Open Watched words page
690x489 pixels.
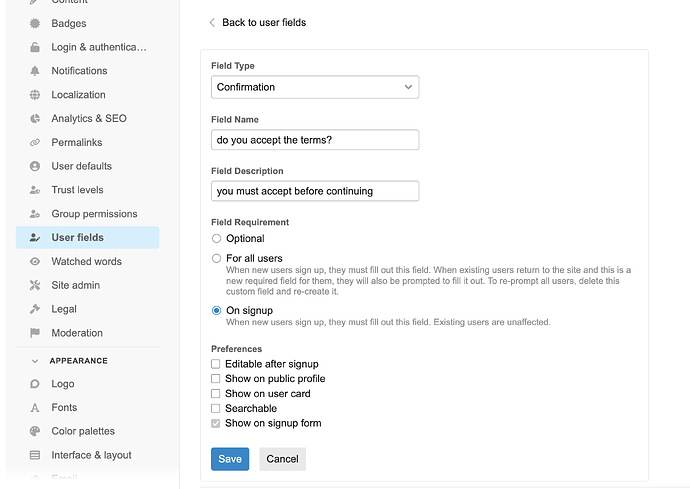87,261
